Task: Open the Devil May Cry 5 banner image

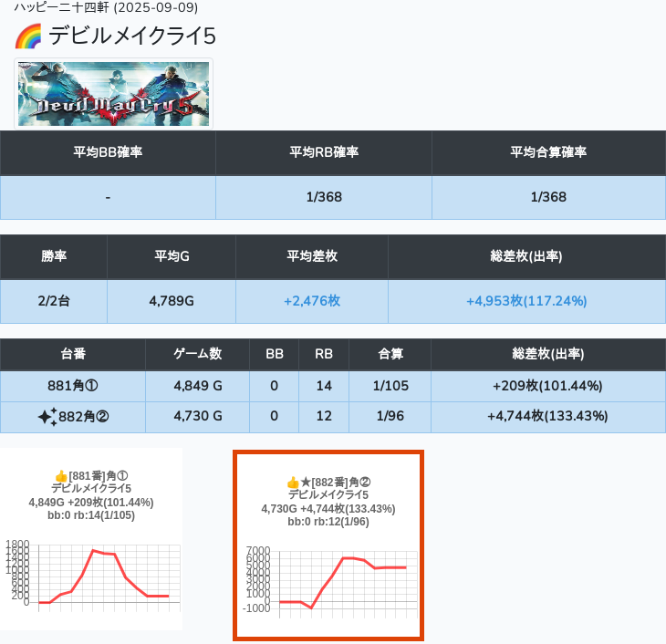Action: click(114, 94)
